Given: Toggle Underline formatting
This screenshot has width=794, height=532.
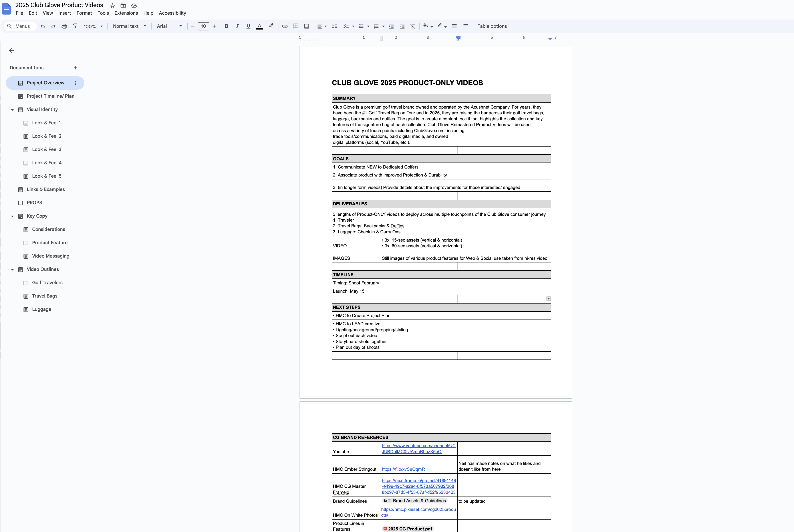Looking at the screenshot, I should 248,26.
